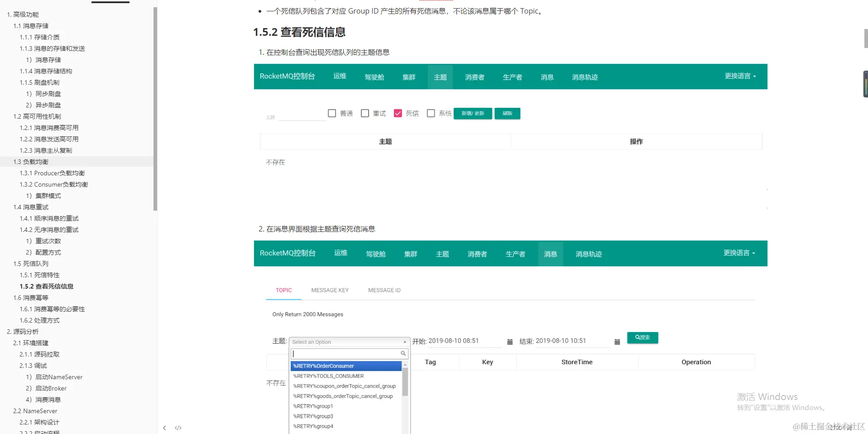Open the 更换语言 dropdown in second console

click(x=739, y=253)
